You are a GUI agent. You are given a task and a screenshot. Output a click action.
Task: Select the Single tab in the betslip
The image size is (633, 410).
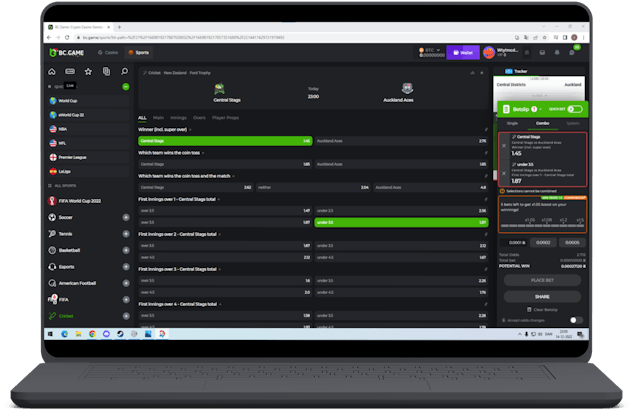tap(512, 122)
